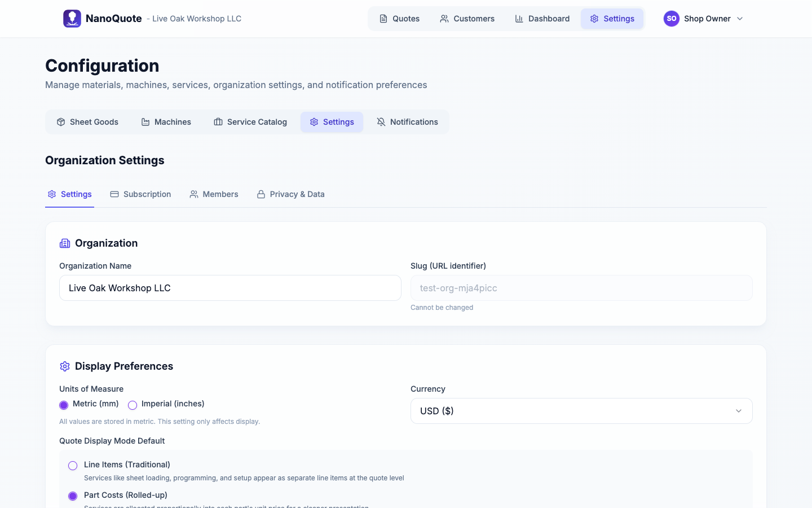Open the Privacy & Data tab

pyautogui.click(x=290, y=194)
